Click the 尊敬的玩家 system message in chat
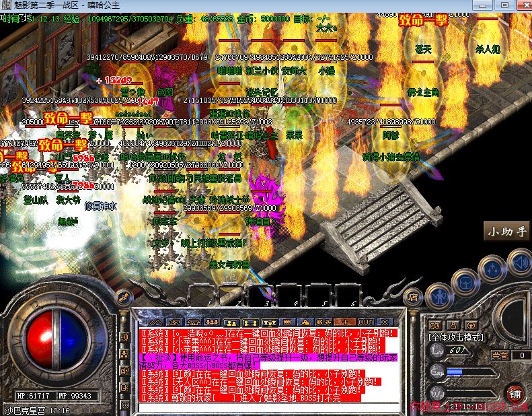Viewport: 532px width, 416px height. (250, 398)
